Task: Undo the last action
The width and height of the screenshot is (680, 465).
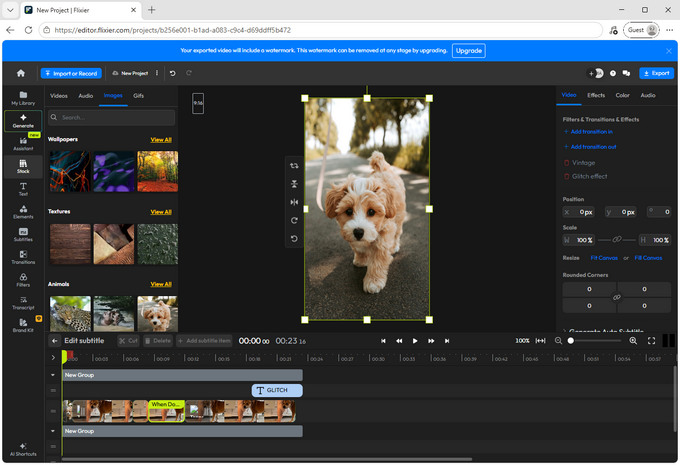Action: [173, 73]
